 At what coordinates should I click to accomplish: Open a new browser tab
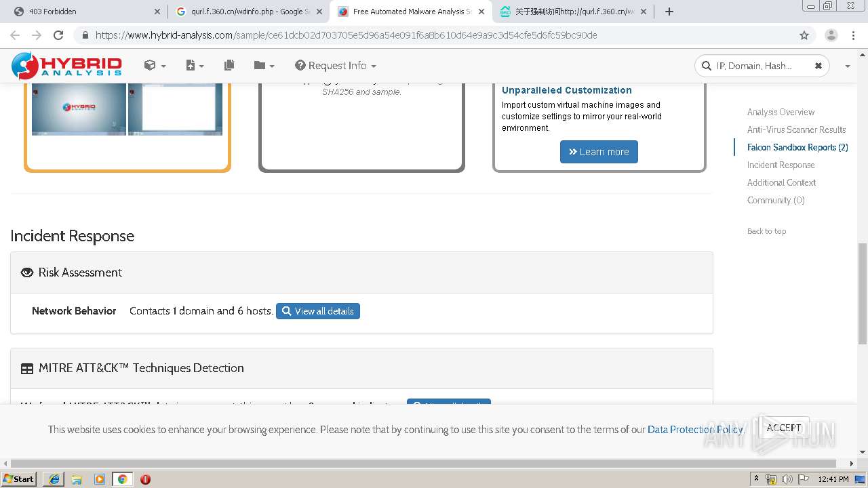[x=669, y=12]
